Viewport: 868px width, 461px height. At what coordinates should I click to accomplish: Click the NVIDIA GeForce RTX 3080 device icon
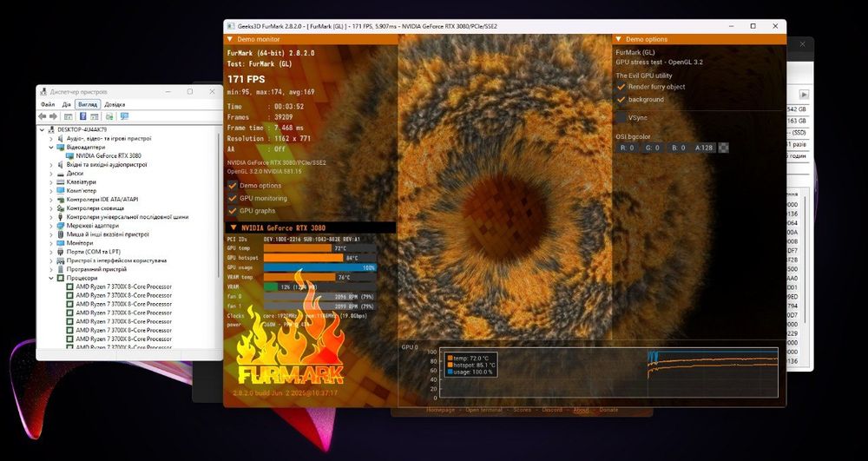[69, 155]
